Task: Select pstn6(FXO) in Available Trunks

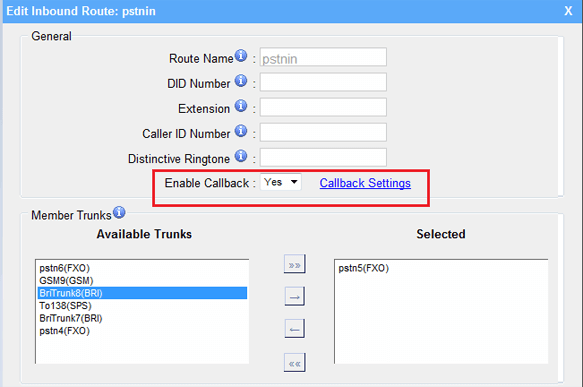Action: [x=142, y=268]
